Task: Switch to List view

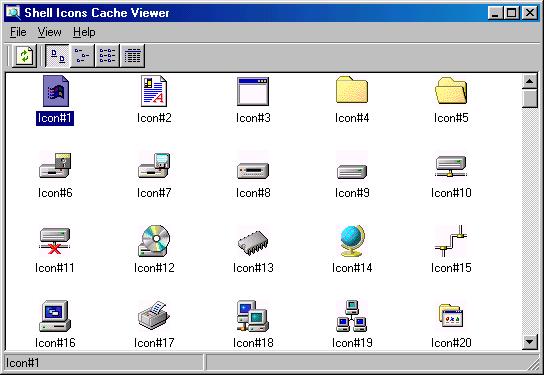Action: pyautogui.click(x=107, y=56)
